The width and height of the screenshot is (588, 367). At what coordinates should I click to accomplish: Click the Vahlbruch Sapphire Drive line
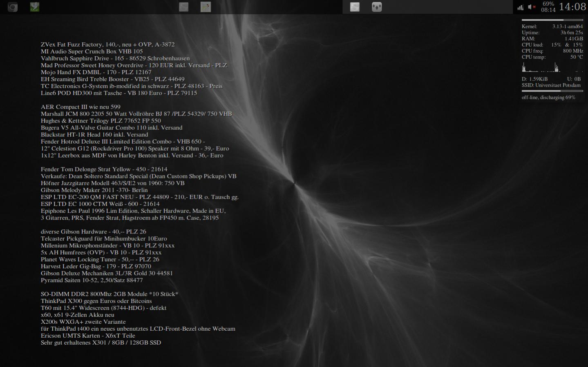[115, 58]
